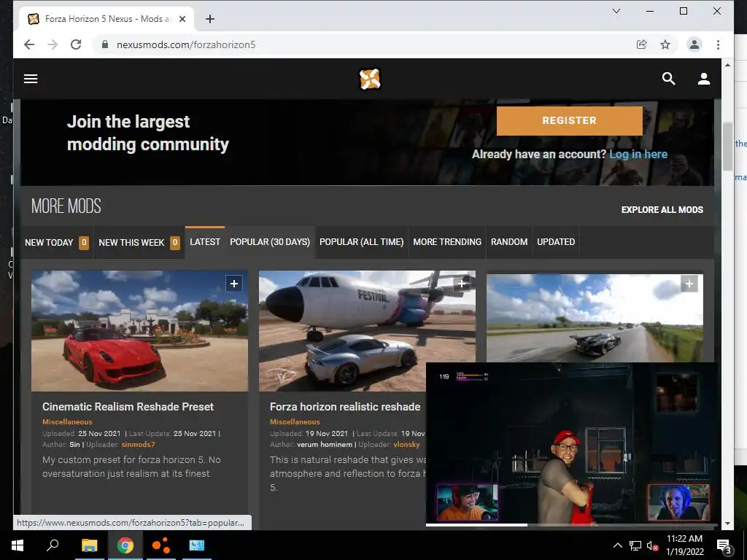The image size is (747, 560).
Task: Open the notification center icon
Action: 723,546
